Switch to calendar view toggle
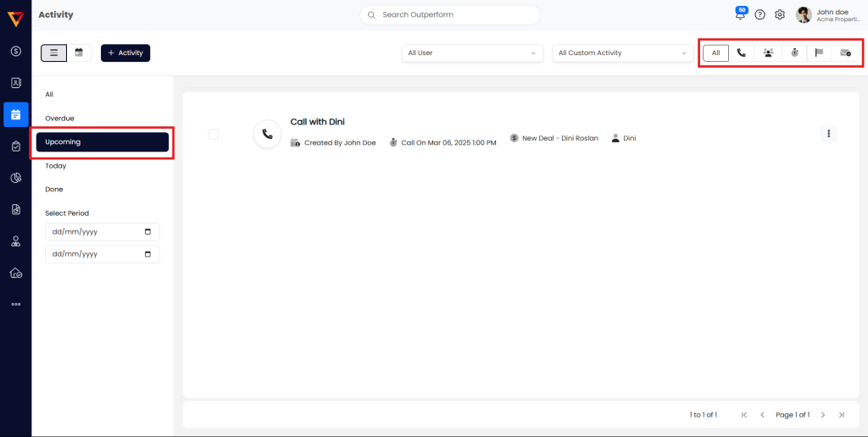Image resolution: width=868 pixels, height=437 pixels. (x=79, y=53)
